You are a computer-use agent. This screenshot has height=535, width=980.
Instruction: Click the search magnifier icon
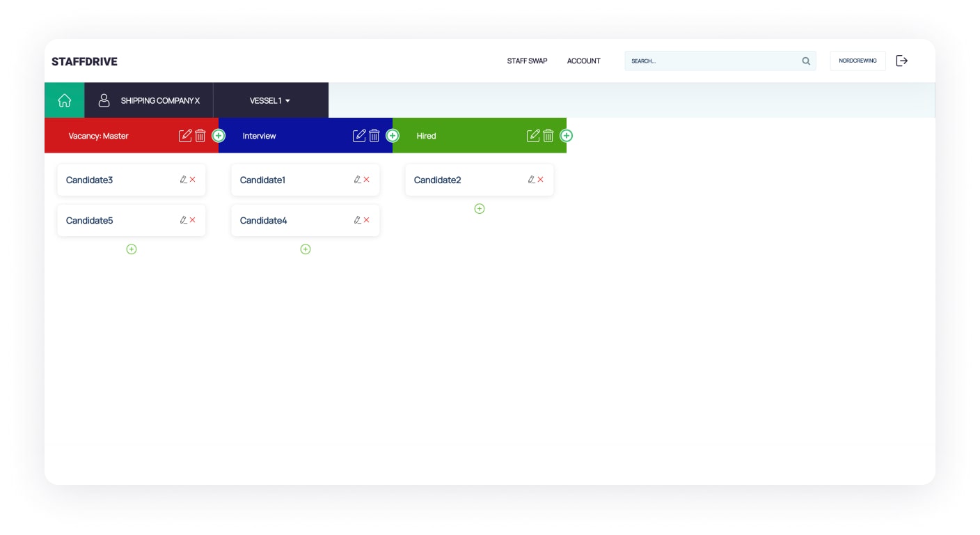pos(806,61)
